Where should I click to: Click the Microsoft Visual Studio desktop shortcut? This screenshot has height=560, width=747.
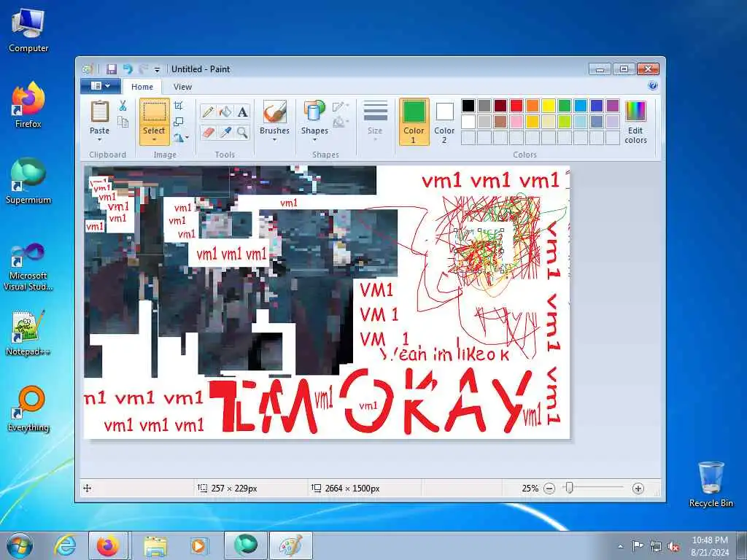coord(28,267)
